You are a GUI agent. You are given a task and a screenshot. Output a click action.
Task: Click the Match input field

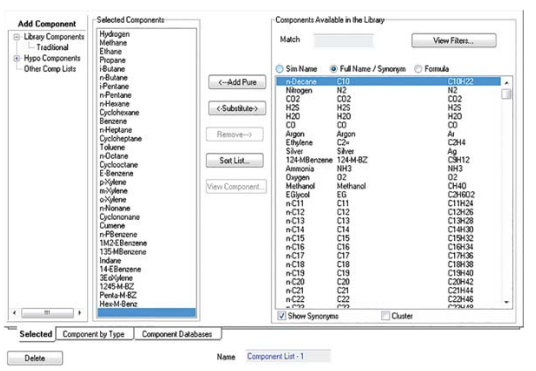(x=343, y=40)
